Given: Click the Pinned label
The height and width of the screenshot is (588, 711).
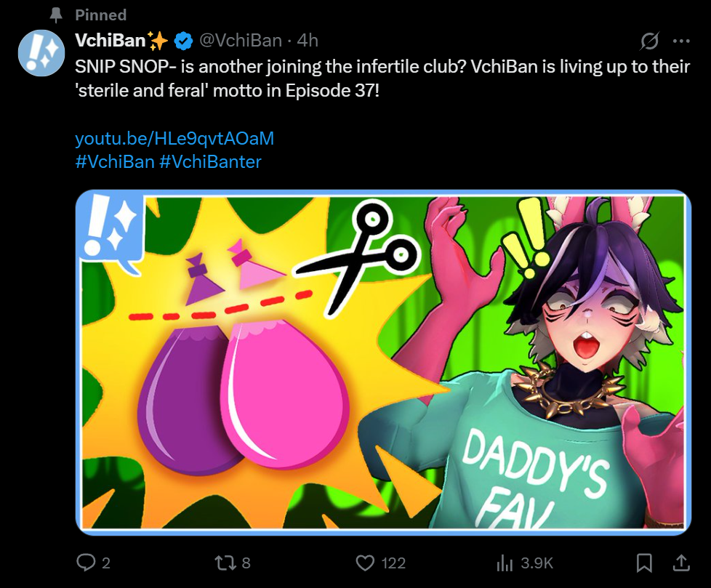Looking at the screenshot, I should pyautogui.click(x=100, y=15).
